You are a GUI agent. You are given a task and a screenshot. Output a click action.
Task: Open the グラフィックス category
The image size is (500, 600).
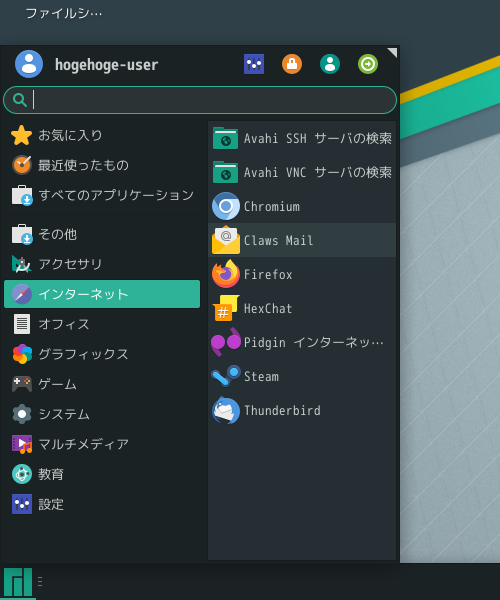click(x=102, y=354)
